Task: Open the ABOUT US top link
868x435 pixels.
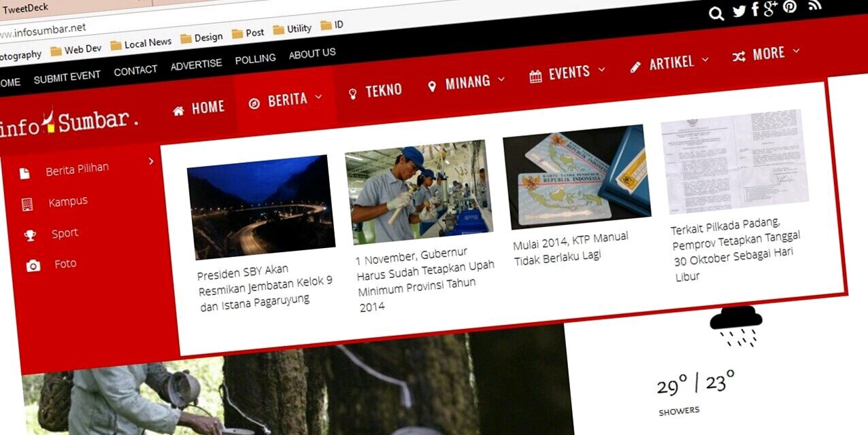Action: [312, 54]
